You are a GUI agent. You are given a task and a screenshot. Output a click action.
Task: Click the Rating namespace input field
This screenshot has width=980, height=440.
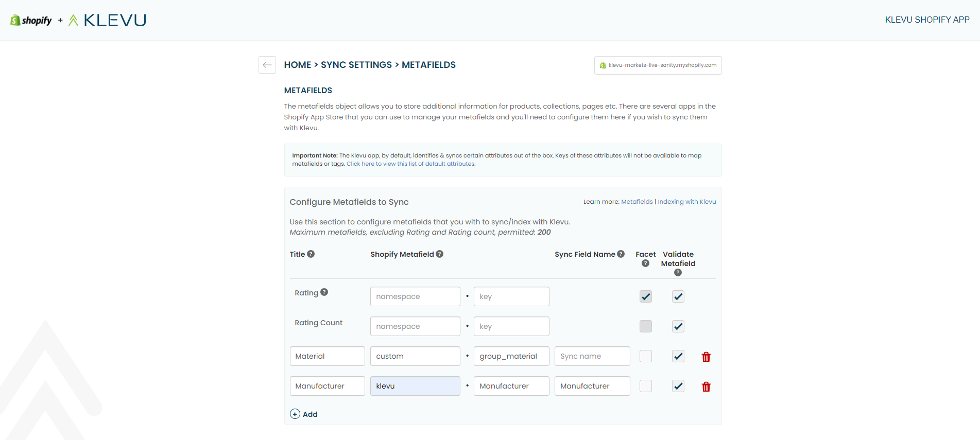click(415, 296)
